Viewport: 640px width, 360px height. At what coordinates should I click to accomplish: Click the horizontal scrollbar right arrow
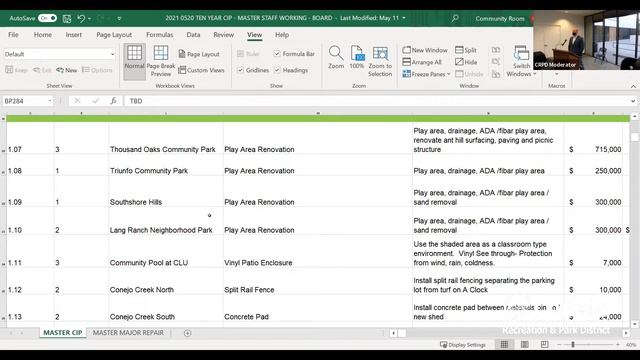tap(626, 333)
